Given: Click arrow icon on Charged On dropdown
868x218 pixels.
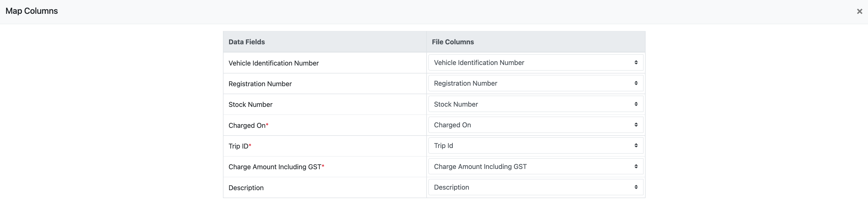Looking at the screenshot, I should 636,125.
